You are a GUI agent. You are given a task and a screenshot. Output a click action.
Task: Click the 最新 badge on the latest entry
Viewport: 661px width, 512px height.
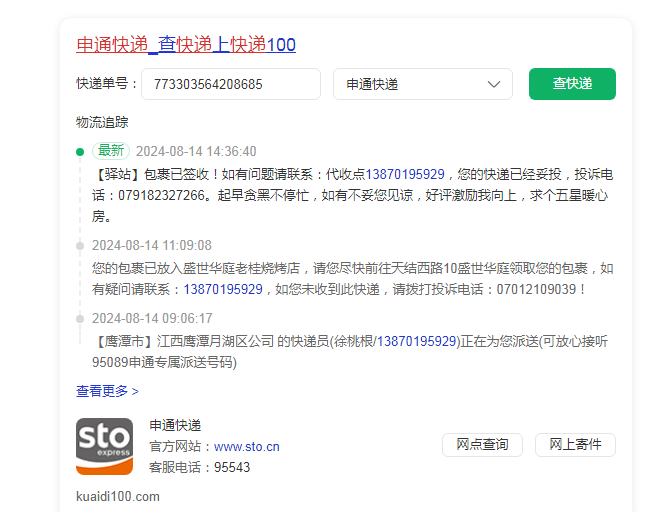(111, 150)
